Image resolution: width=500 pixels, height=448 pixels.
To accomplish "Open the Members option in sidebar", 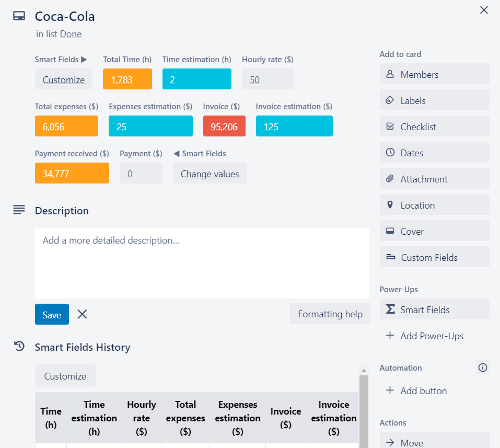I will tap(434, 74).
